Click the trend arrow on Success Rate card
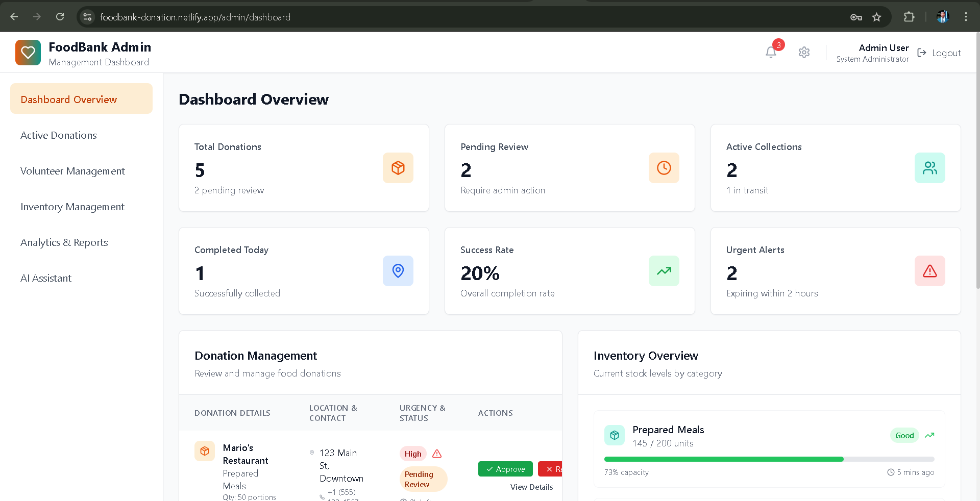 (664, 271)
